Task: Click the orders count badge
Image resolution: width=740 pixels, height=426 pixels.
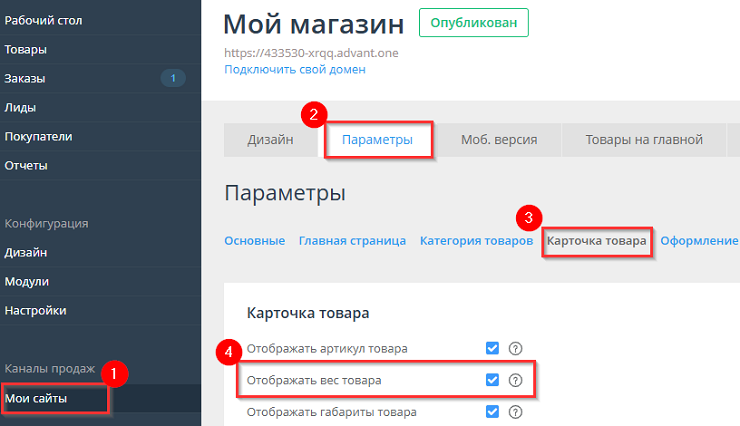Action: (x=172, y=78)
